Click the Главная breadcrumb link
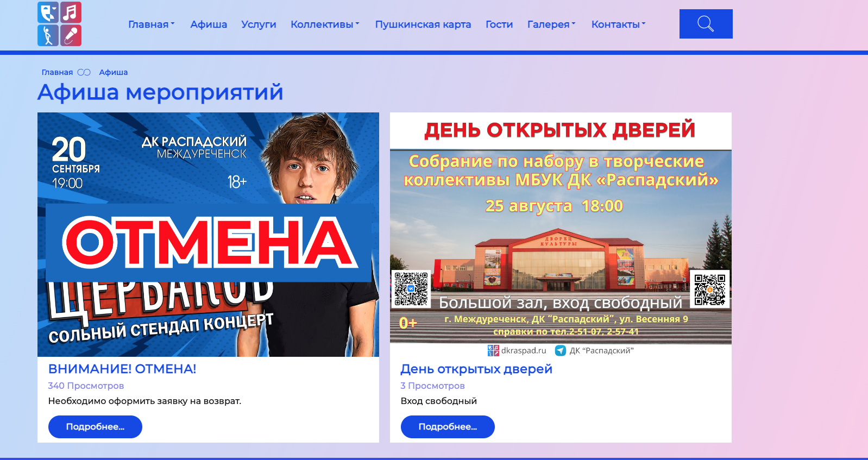This screenshot has height=460, width=868. tap(57, 72)
